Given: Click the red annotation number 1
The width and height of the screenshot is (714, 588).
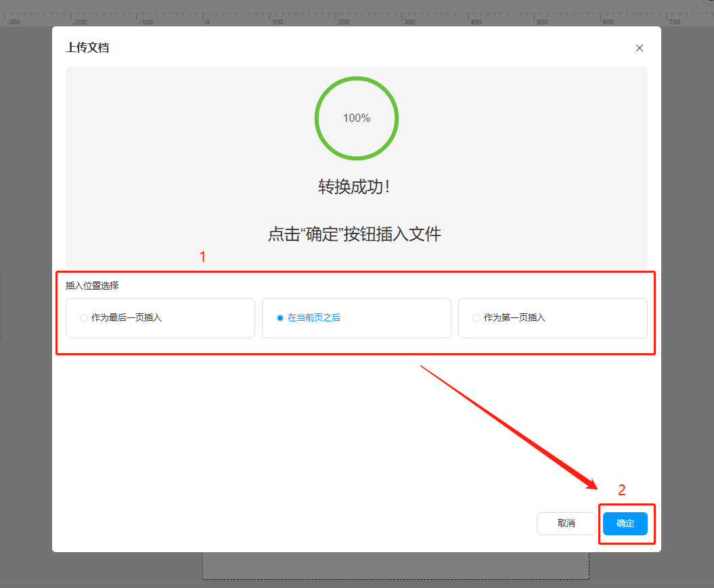Looking at the screenshot, I should 202,257.
